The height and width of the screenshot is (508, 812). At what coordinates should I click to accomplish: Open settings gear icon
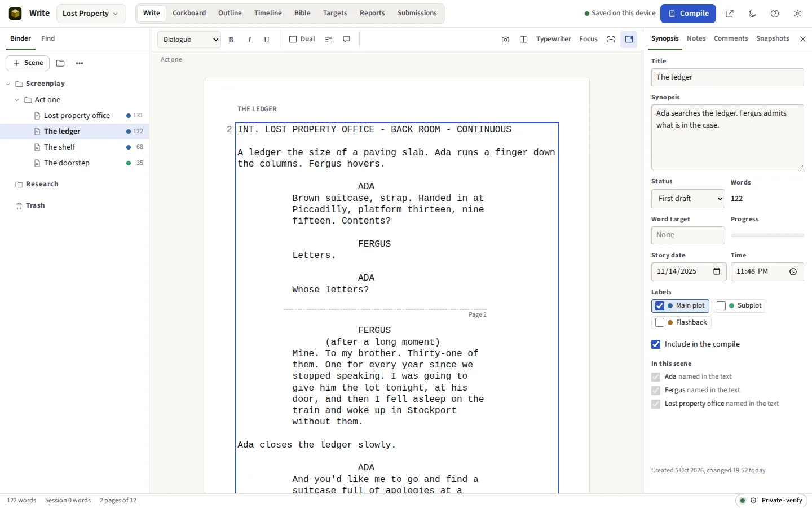point(797,14)
